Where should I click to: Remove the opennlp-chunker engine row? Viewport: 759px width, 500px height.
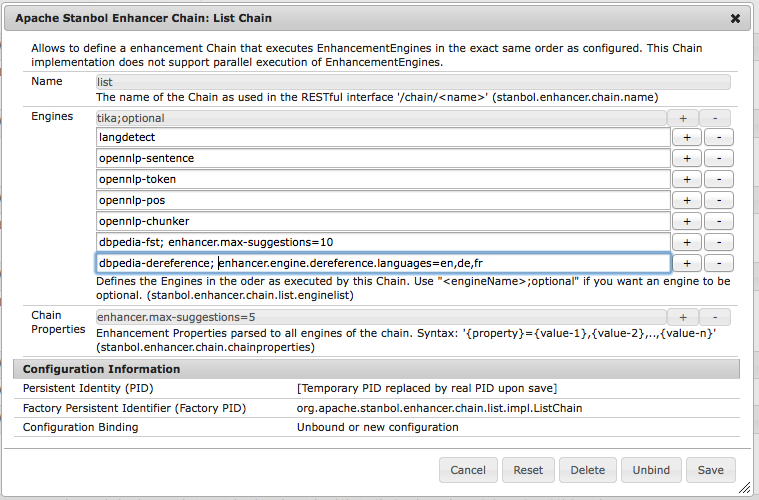click(719, 221)
